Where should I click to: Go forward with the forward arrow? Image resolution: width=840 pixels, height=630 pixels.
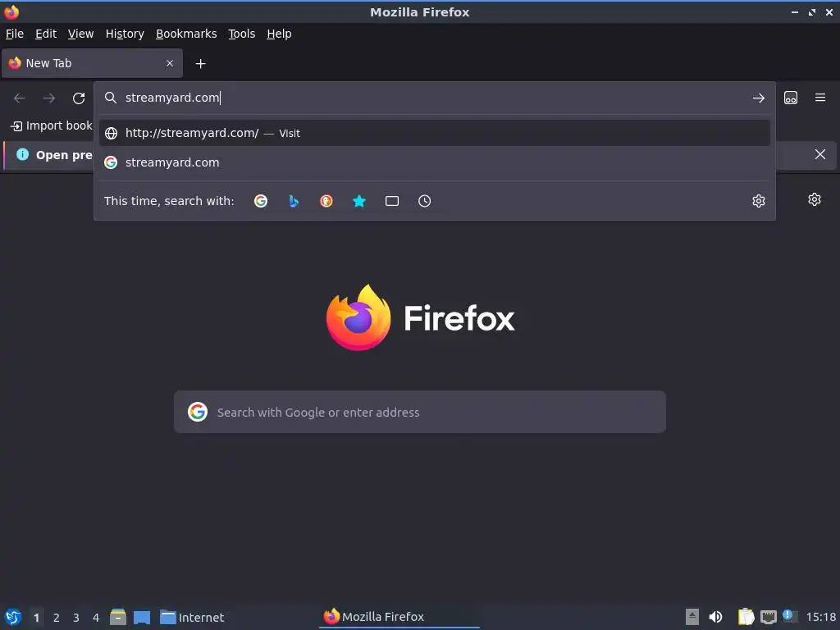(49, 98)
